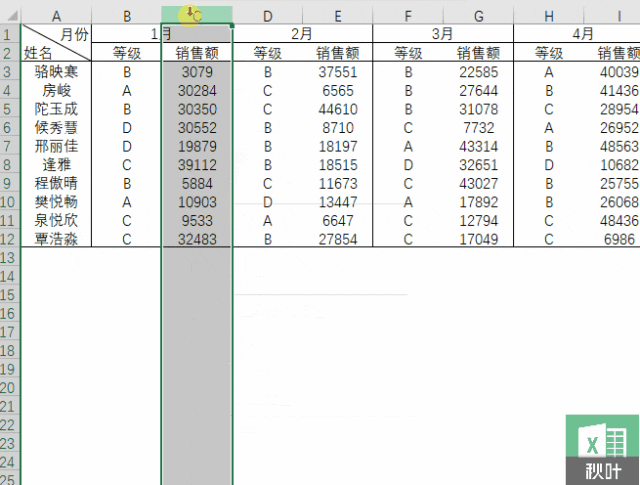Click cell with value 10903
The height and width of the screenshot is (485, 640).
197,202
